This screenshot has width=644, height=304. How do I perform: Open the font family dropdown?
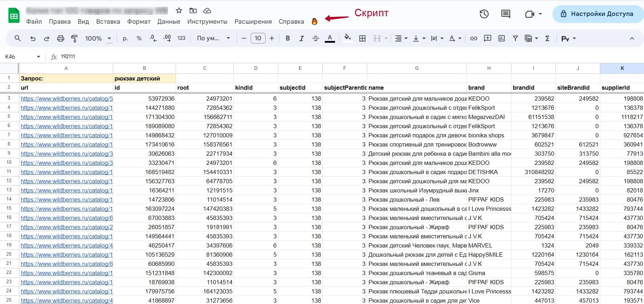[x=213, y=38]
